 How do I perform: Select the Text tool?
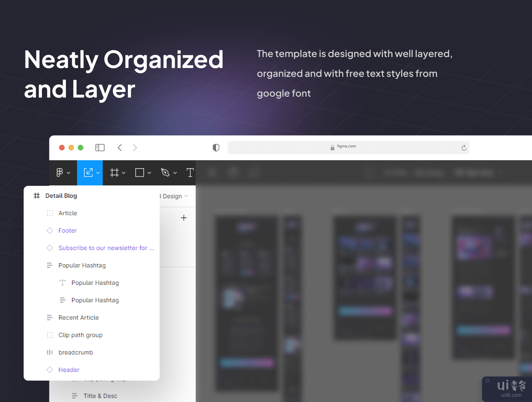[190, 173]
